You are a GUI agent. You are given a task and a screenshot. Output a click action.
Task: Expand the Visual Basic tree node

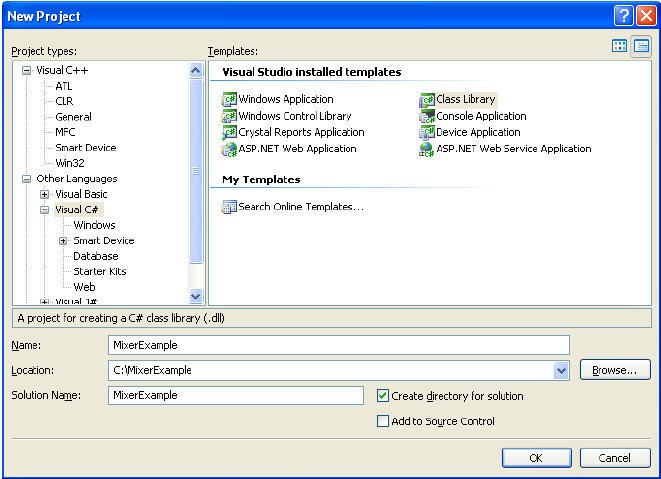pos(44,194)
